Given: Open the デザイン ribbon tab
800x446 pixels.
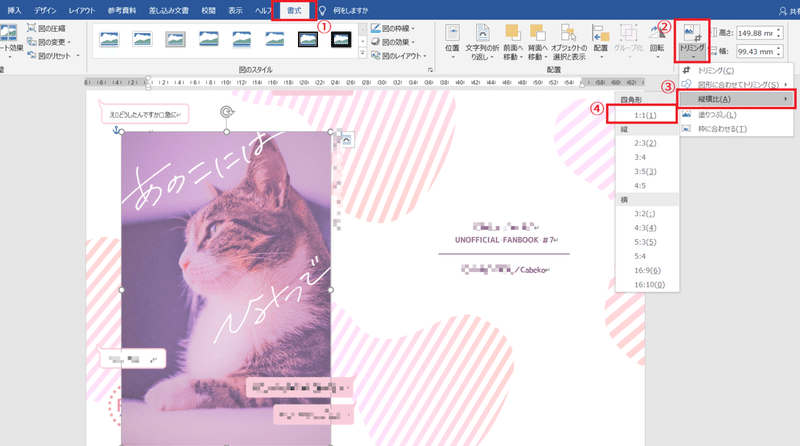Looking at the screenshot, I should (x=45, y=10).
